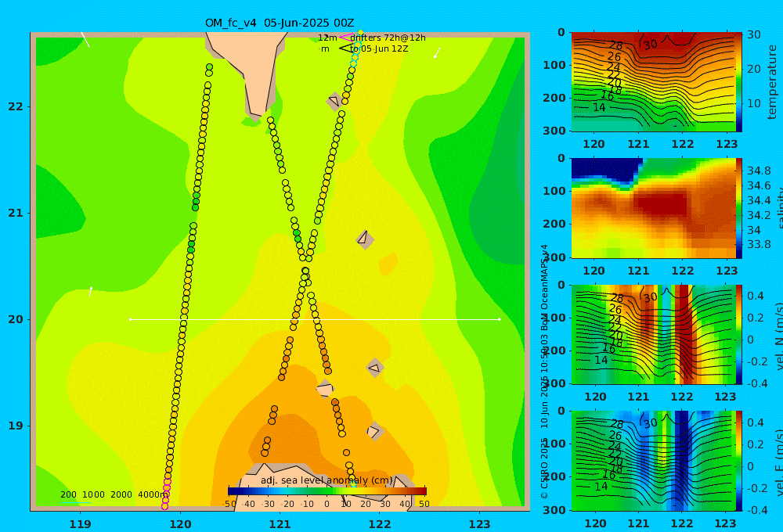Click the vel. E colorbar
The height and width of the screenshot is (532, 783).
tap(738, 461)
